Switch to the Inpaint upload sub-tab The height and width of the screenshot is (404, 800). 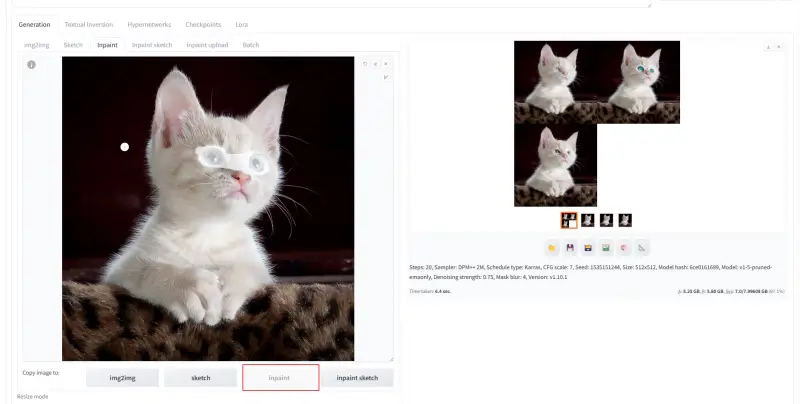pyautogui.click(x=207, y=45)
